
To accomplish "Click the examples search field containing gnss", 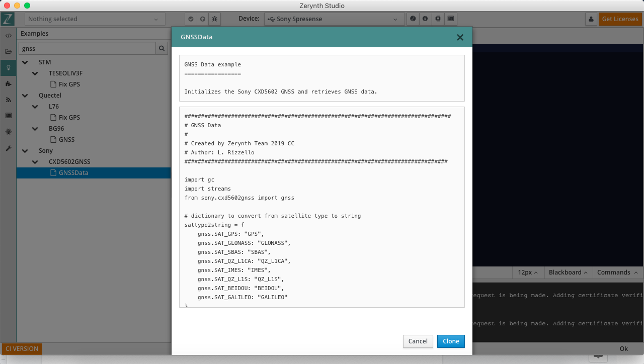I will point(88,49).
